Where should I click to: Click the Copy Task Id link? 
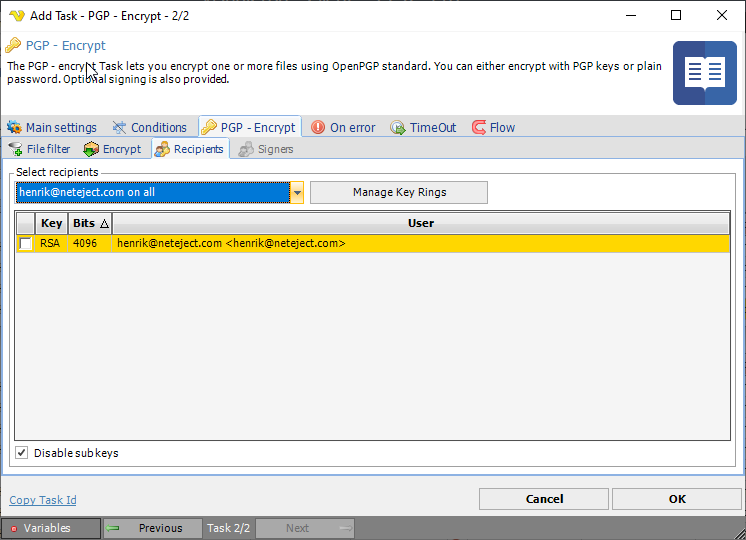(43, 500)
